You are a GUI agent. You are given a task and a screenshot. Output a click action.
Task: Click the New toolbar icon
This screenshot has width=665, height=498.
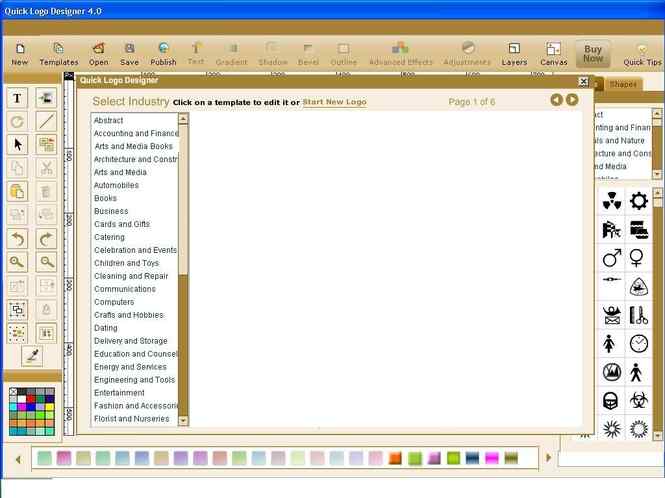tap(20, 54)
